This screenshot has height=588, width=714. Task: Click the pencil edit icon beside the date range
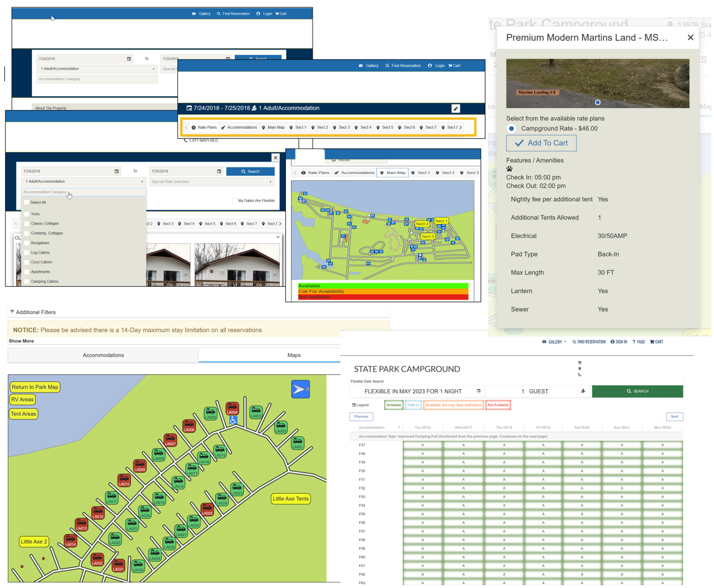[456, 108]
